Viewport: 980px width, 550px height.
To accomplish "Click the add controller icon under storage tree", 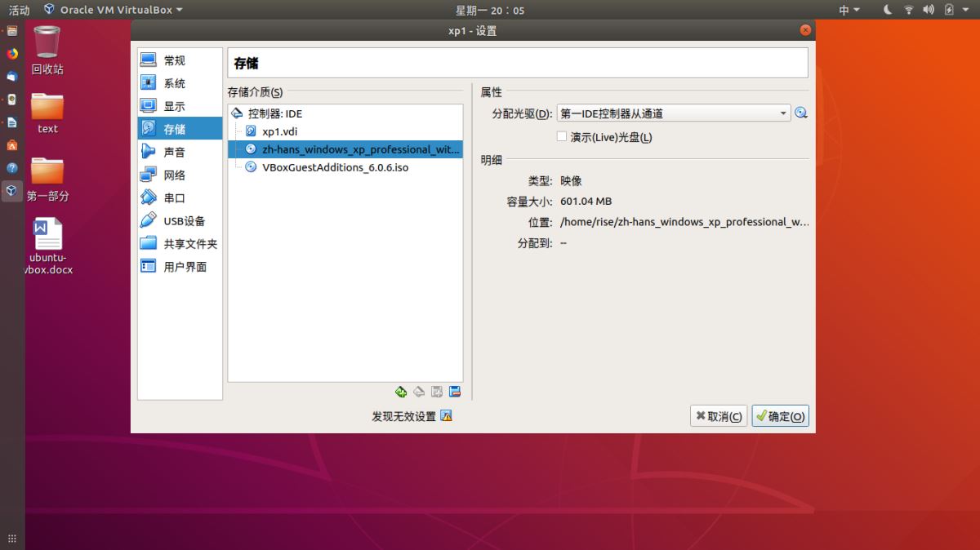I will click(401, 392).
